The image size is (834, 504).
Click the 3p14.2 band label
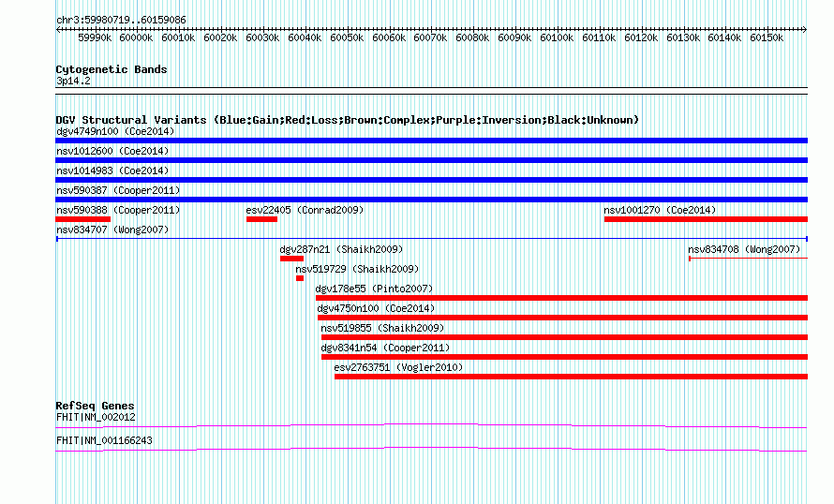pos(73,81)
